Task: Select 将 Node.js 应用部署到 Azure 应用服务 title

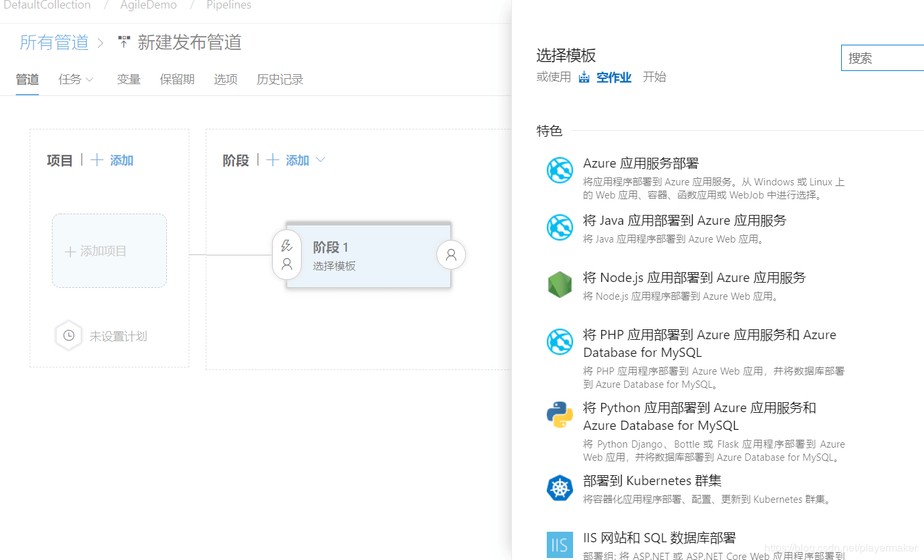Action: tap(694, 277)
